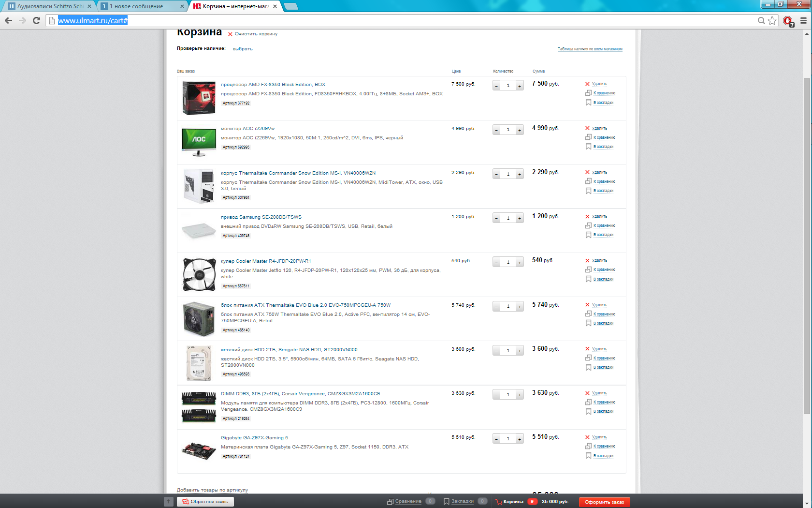Decrease quantity of Samsung DVD drive

point(496,218)
